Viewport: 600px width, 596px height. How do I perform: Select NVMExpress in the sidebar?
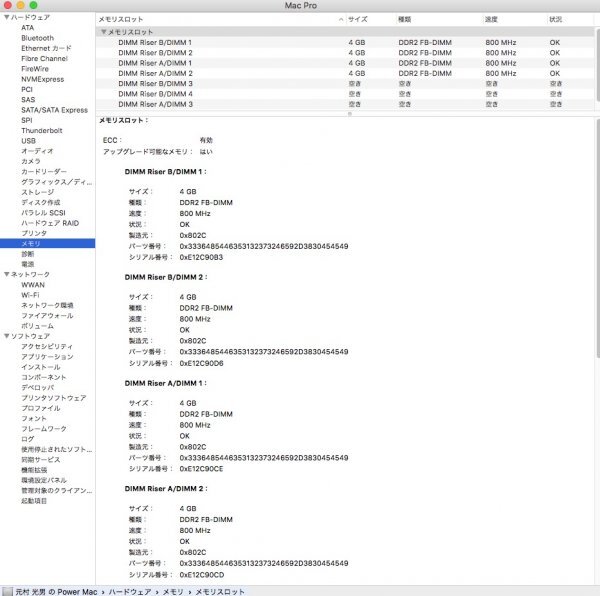[42, 79]
